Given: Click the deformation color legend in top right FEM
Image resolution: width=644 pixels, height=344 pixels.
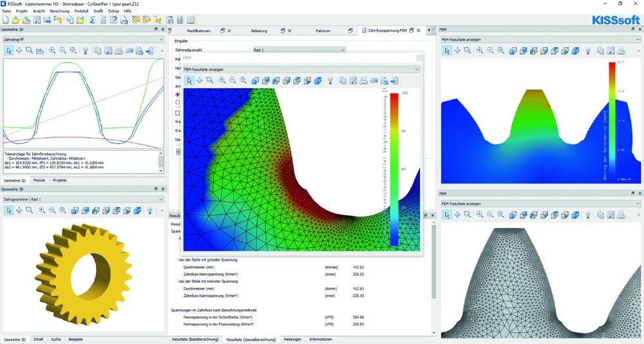Looking at the screenshot, I should [x=612, y=121].
